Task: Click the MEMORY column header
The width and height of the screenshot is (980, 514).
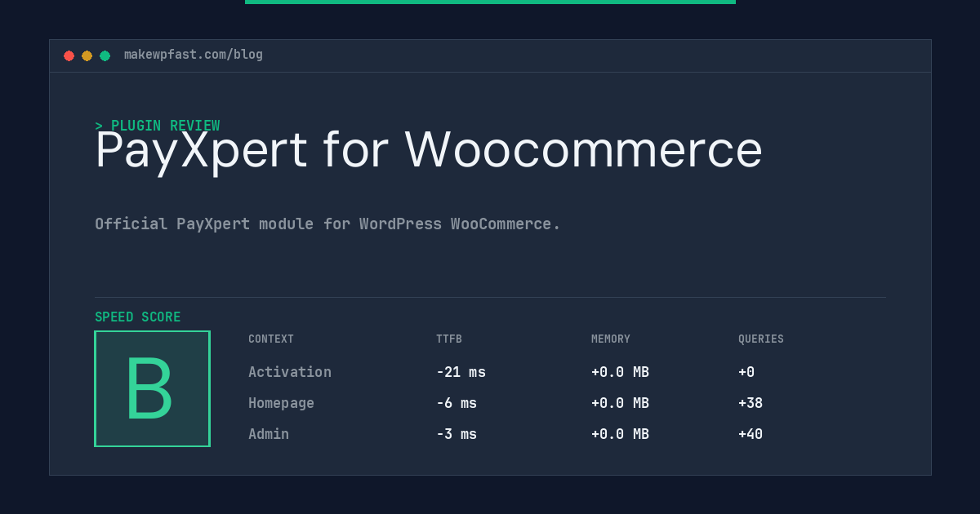Action: click(611, 339)
